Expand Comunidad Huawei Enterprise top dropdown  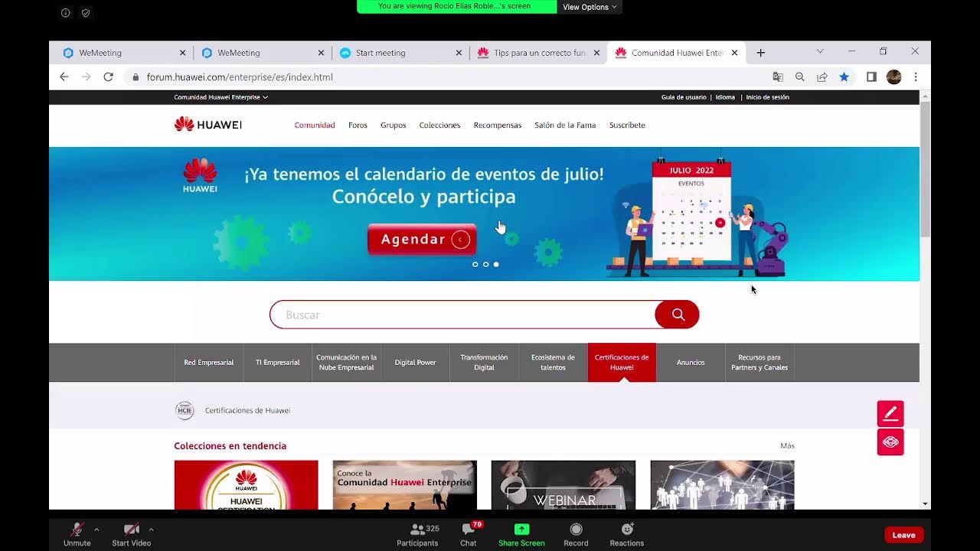221,97
